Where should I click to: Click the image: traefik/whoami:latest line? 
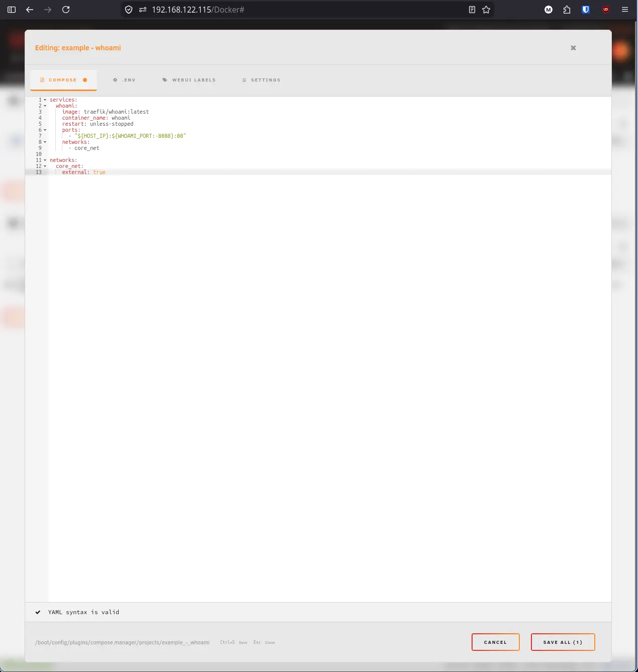106,112
